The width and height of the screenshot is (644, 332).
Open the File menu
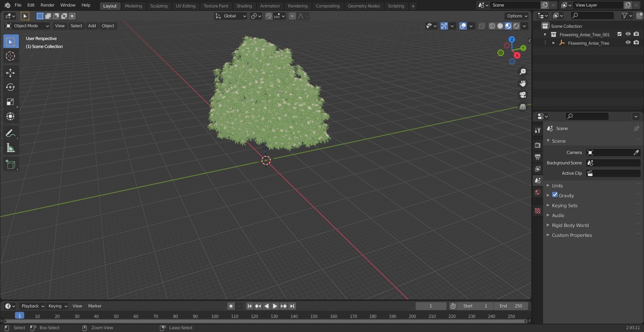18,5
